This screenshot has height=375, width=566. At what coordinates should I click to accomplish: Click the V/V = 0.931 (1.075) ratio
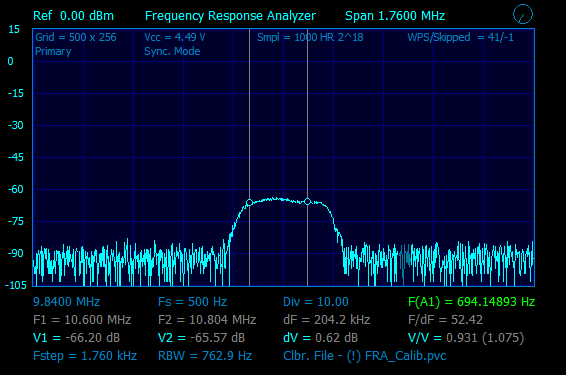pos(466,338)
